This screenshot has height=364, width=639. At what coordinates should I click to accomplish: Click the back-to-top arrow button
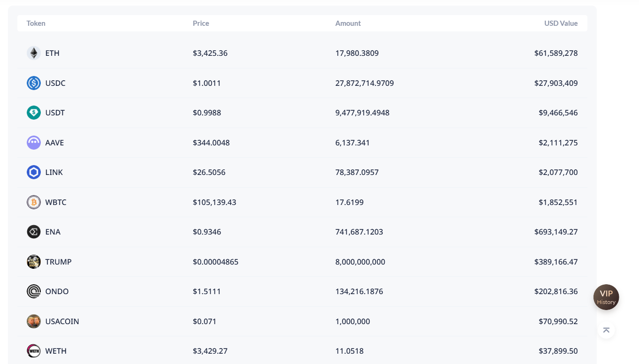point(606,330)
